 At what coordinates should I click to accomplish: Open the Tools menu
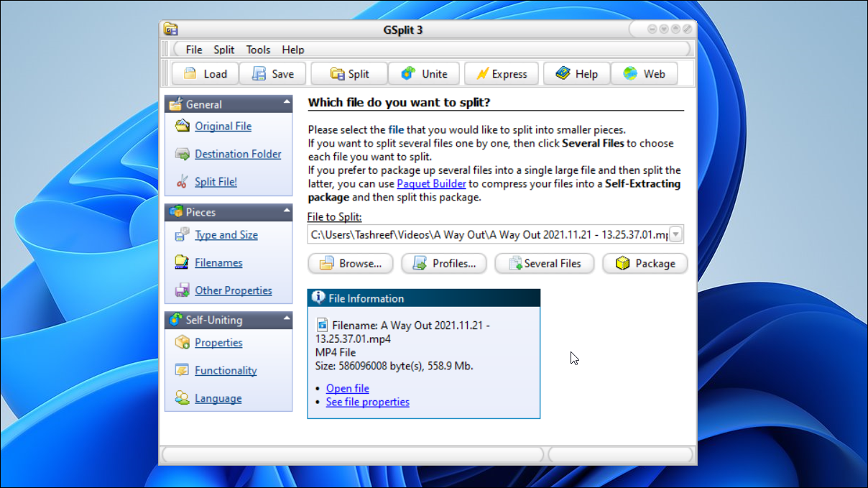pos(258,50)
